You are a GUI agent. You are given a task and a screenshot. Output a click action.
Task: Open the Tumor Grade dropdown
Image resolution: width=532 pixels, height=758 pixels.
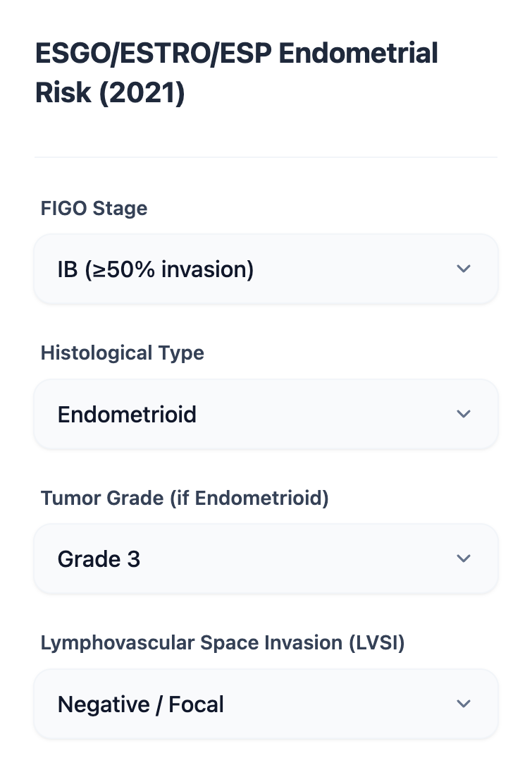pyautogui.click(x=266, y=558)
